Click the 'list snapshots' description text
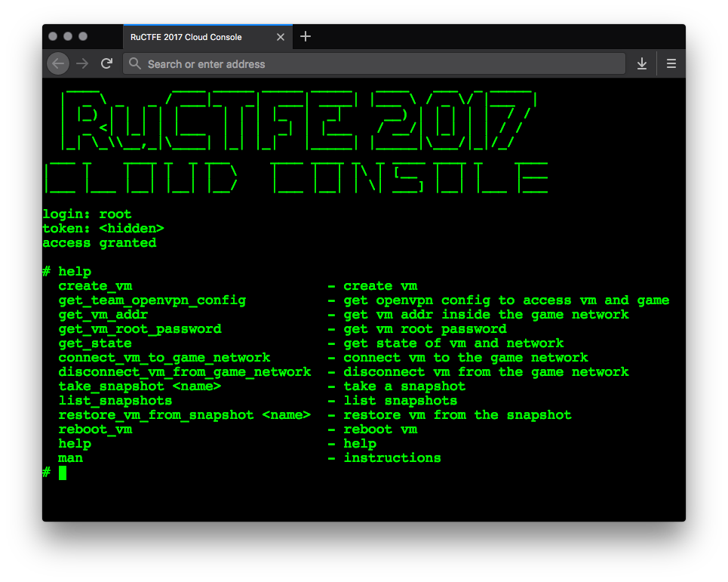This screenshot has height=582, width=728. click(x=401, y=401)
